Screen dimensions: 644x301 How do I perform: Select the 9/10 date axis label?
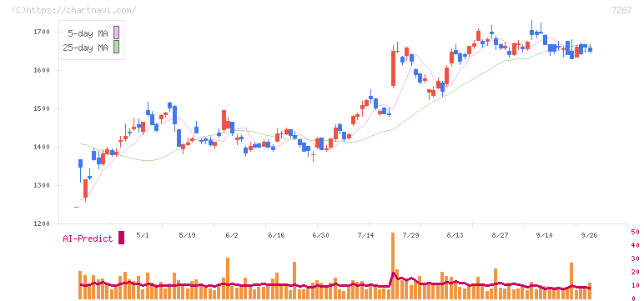pos(545,235)
